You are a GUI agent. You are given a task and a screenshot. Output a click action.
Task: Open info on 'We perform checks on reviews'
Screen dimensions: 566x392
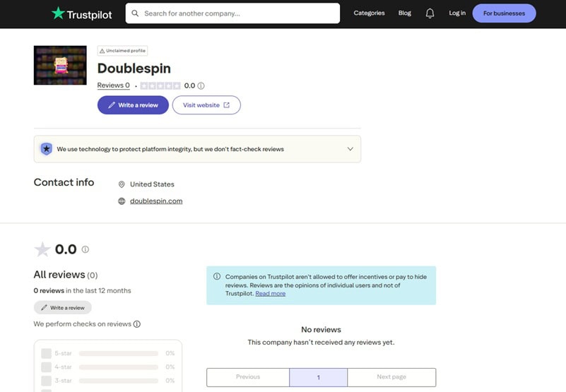(137, 324)
